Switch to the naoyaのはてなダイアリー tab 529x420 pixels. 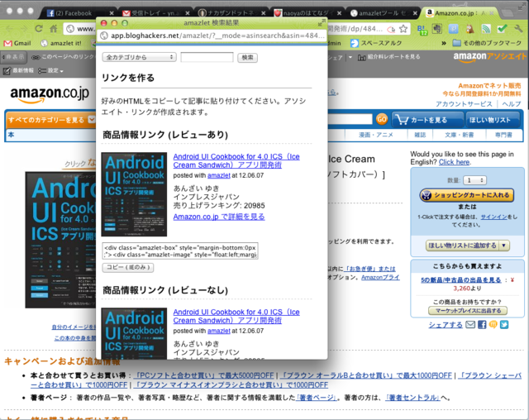pyautogui.click(x=303, y=13)
